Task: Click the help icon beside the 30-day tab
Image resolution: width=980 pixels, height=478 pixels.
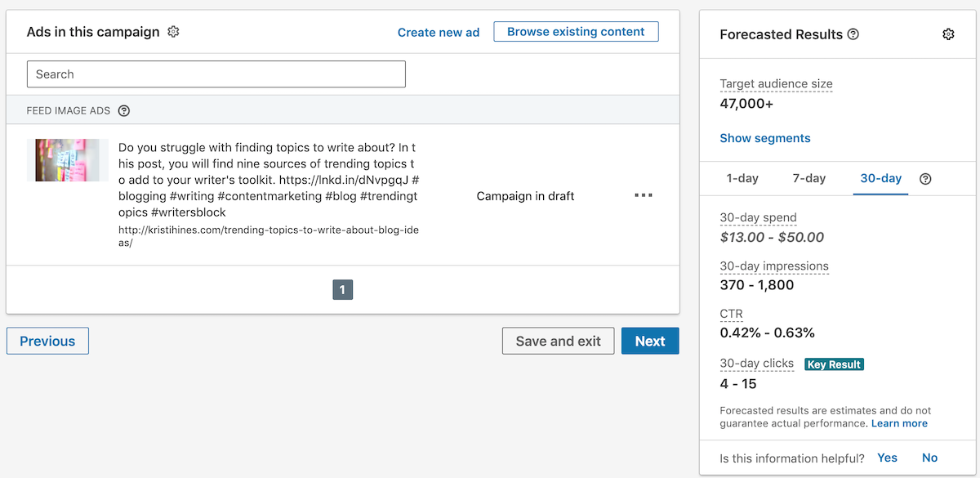Action: click(x=924, y=178)
